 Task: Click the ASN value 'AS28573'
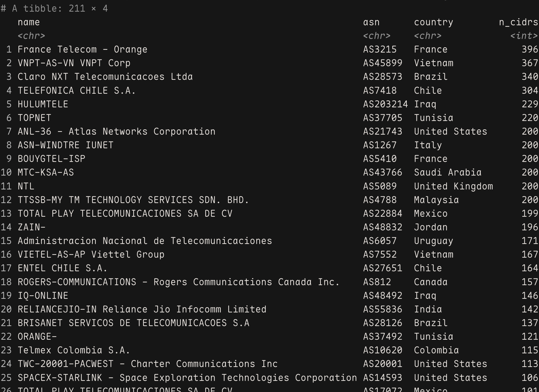(383, 77)
